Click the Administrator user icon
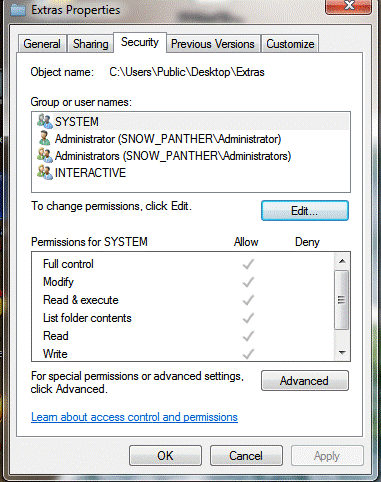This screenshot has width=381, height=482. coord(45,138)
